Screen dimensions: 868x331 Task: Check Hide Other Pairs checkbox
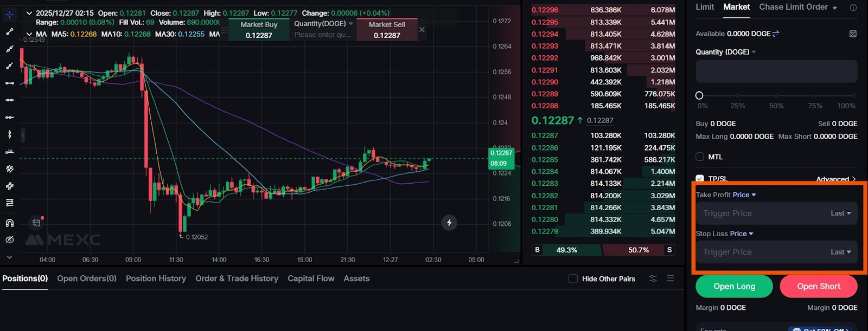[x=573, y=278]
